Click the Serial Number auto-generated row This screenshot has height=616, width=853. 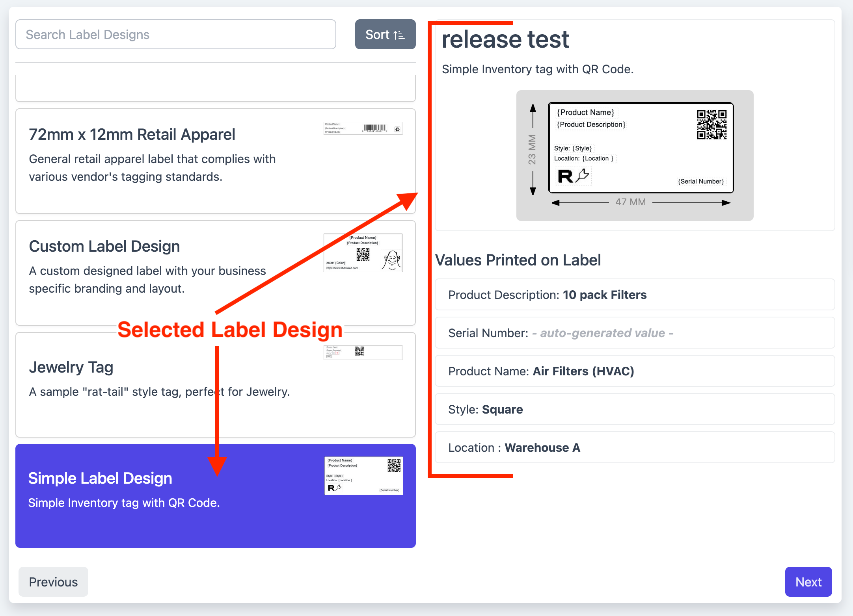[x=635, y=333]
